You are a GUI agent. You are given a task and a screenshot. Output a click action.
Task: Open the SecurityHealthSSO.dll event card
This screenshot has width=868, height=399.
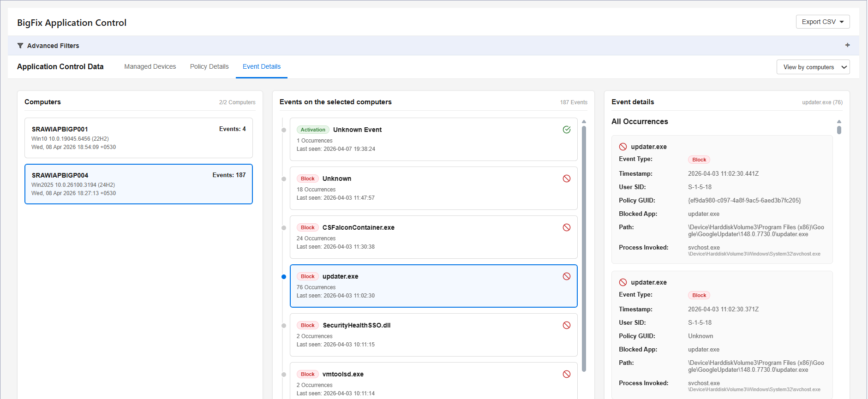point(433,335)
